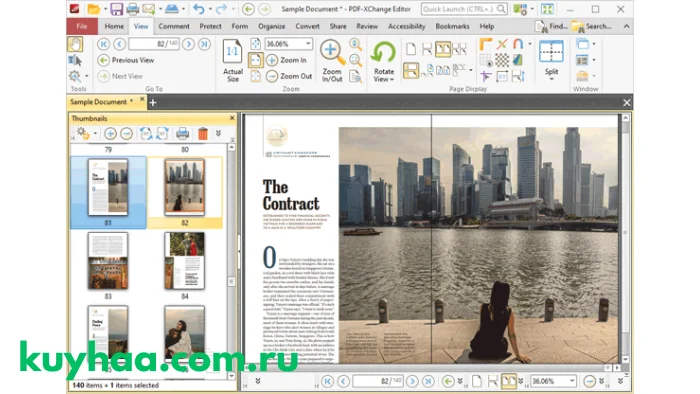Enlarge thumbnails with plus icon in Thumbnails toolbar
This screenshot has width=700, height=394.
coord(110,133)
